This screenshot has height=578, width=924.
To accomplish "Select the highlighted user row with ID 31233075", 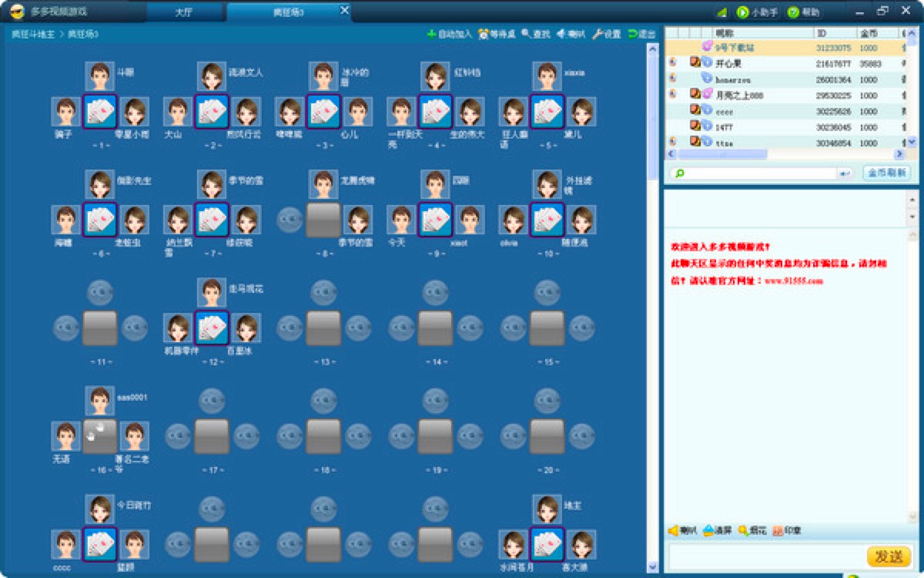I will tap(785, 47).
